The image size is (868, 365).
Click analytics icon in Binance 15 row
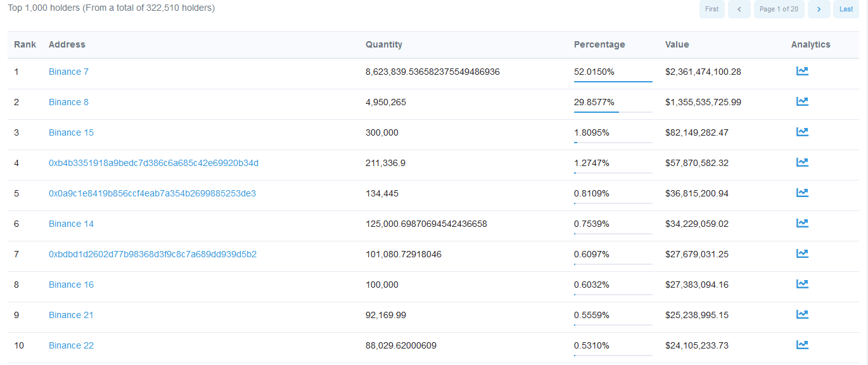802,132
